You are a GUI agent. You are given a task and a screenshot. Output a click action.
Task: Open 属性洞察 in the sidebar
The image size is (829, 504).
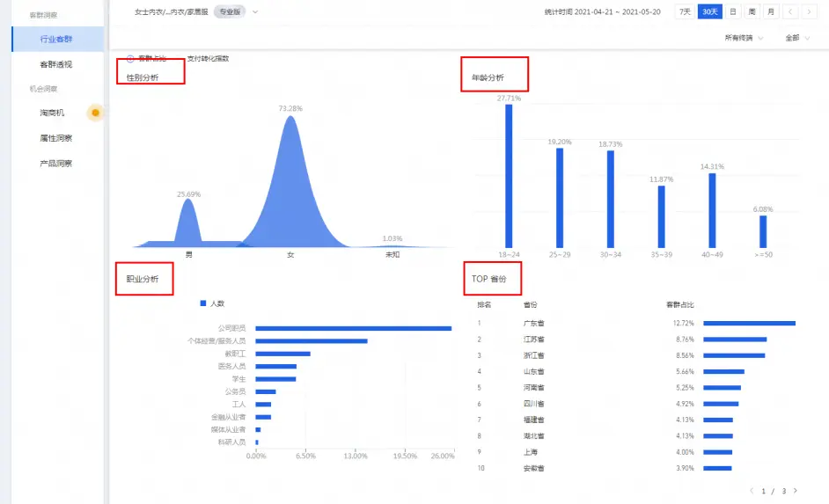(56, 138)
